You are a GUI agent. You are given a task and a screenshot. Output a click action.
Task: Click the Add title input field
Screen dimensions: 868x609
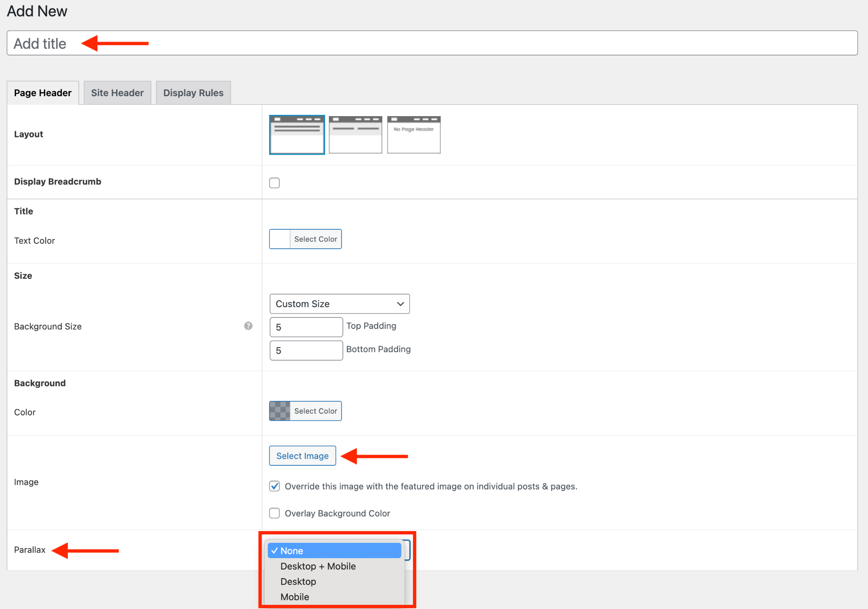pyautogui.click(x=432, y=43)
